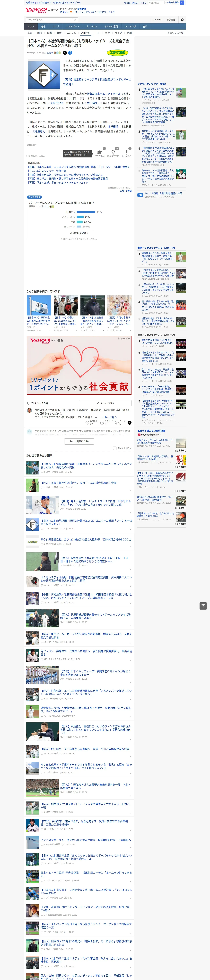This screenshot has width=210, height=980.
Task: Click the みんなの意見 blue badge
Action: (x=34, y=197)
